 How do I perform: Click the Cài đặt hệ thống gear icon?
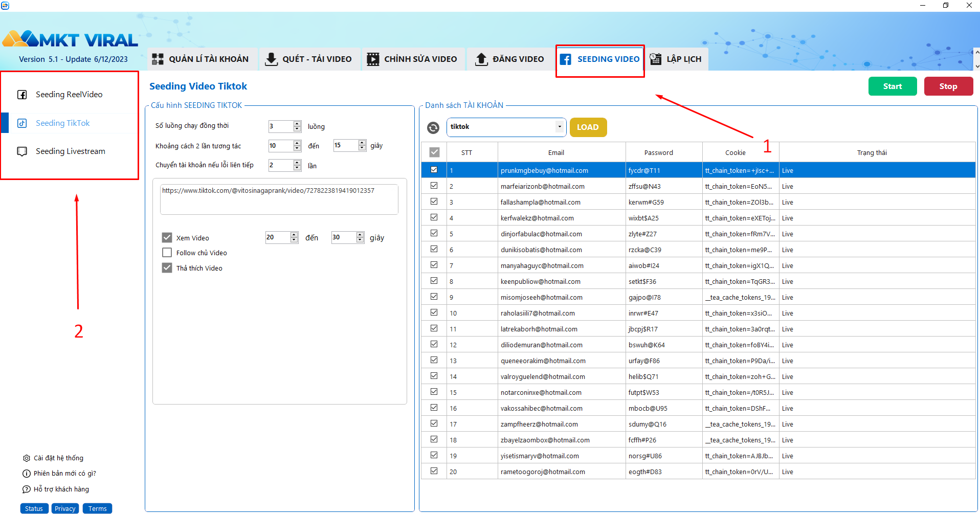(27, 458)
